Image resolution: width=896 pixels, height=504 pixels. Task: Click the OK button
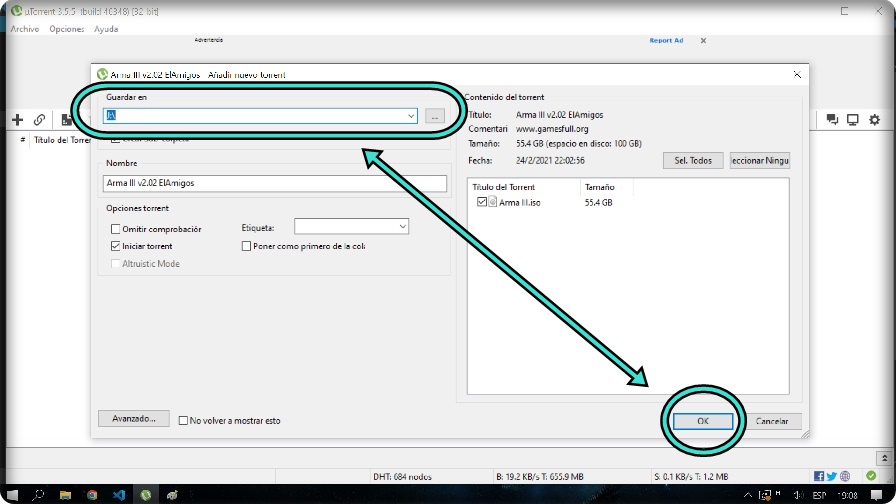point(703,421)
